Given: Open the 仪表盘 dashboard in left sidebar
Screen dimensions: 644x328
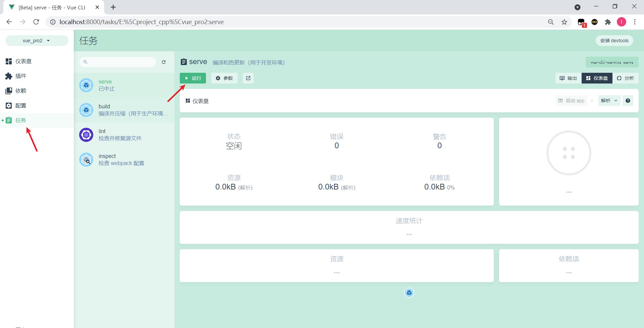Looking at the screenshot, I should 37,61.
